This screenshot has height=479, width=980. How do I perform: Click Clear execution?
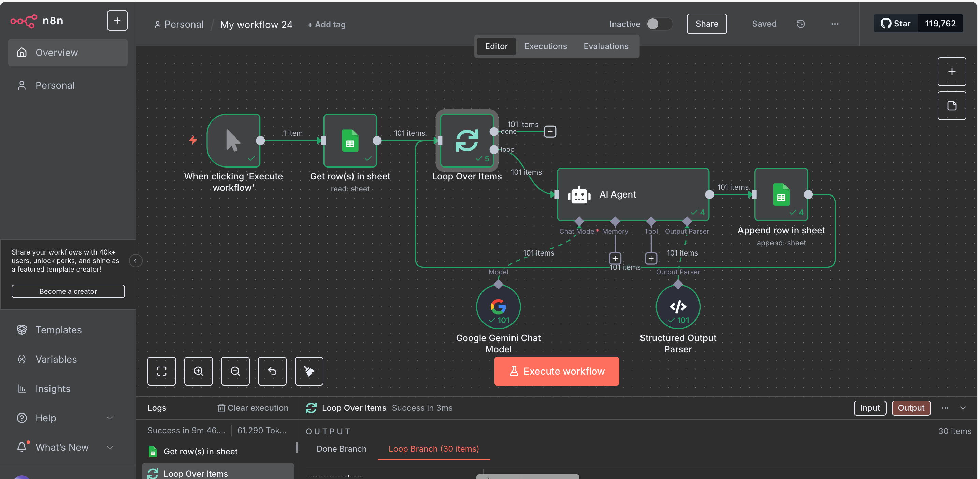(253, 408)
